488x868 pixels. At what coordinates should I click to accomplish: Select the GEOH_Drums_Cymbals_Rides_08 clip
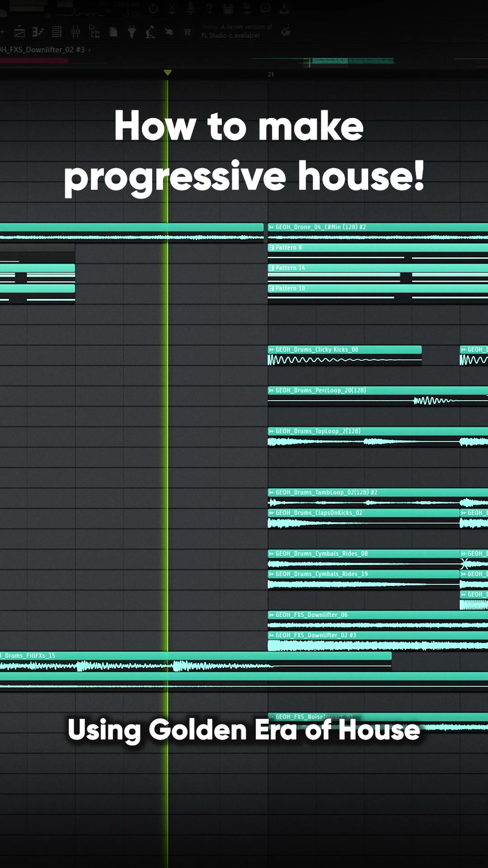(364, 559)
